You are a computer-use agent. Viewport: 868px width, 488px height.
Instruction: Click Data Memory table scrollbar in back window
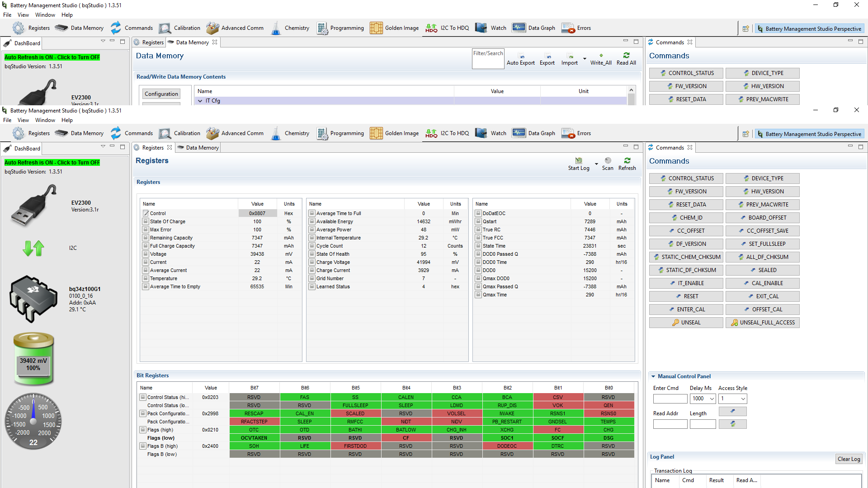pyautogui.click(x=631, y=96)
